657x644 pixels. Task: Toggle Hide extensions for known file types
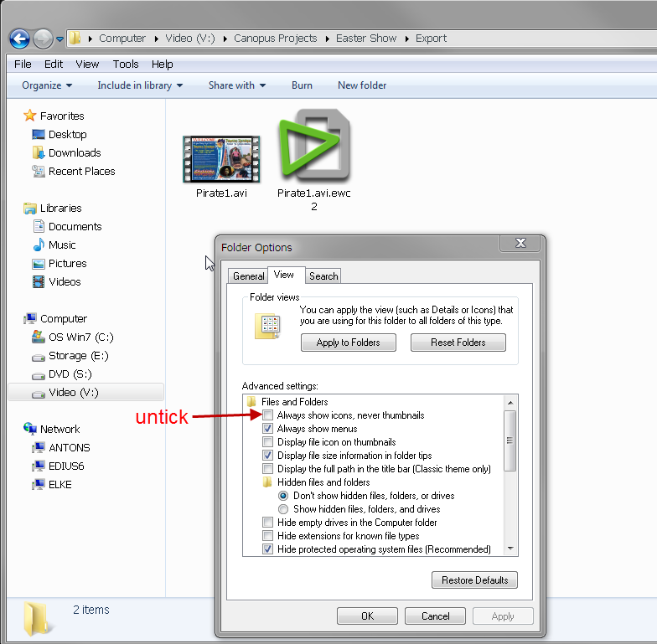click(x=268, y=536)
